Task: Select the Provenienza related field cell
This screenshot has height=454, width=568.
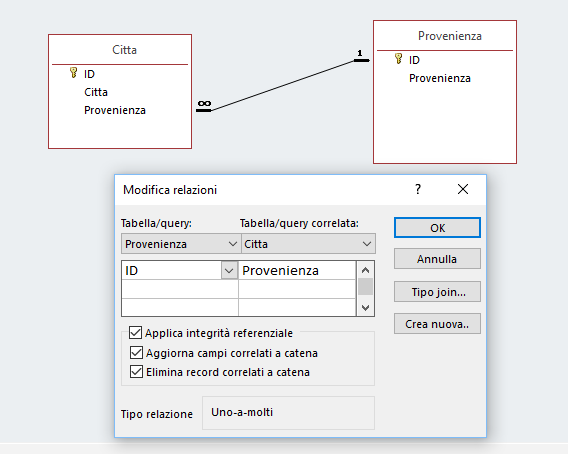Action: coord(297,271)
